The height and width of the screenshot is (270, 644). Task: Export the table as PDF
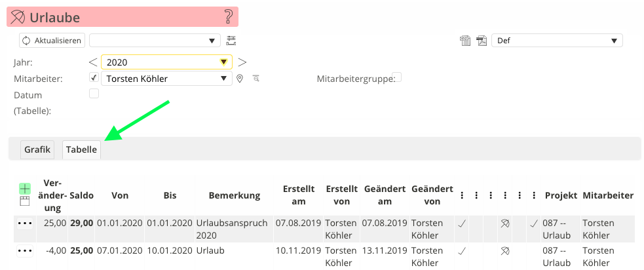(482, 41)
